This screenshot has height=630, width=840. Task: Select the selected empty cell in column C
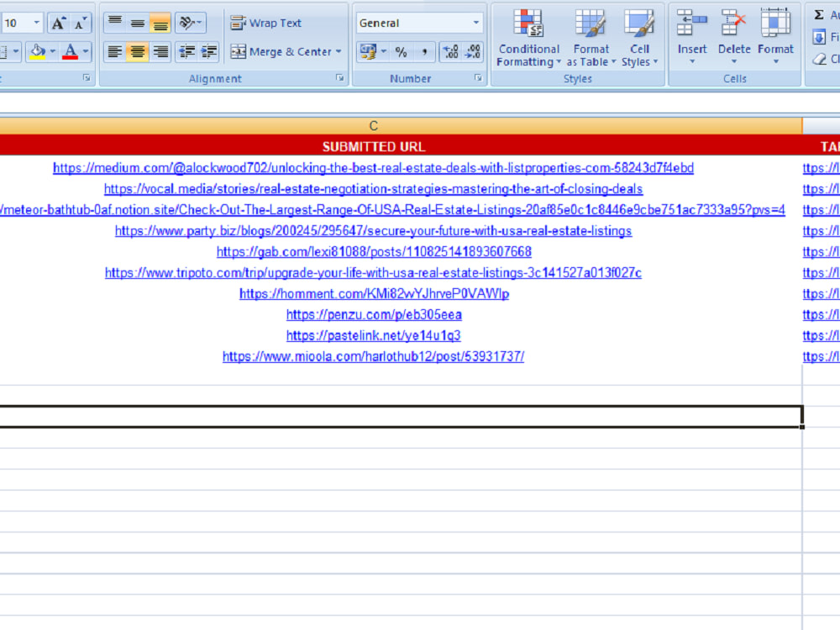tap(401, 417)
